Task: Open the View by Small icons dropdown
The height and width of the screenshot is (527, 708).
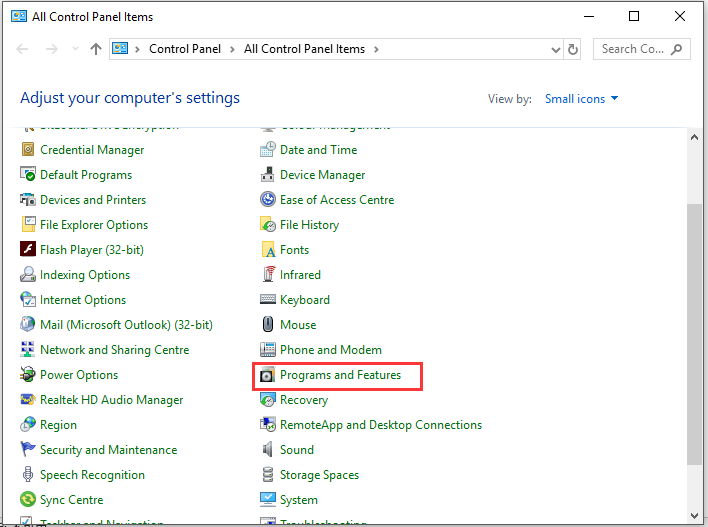Action: point(582,99)
